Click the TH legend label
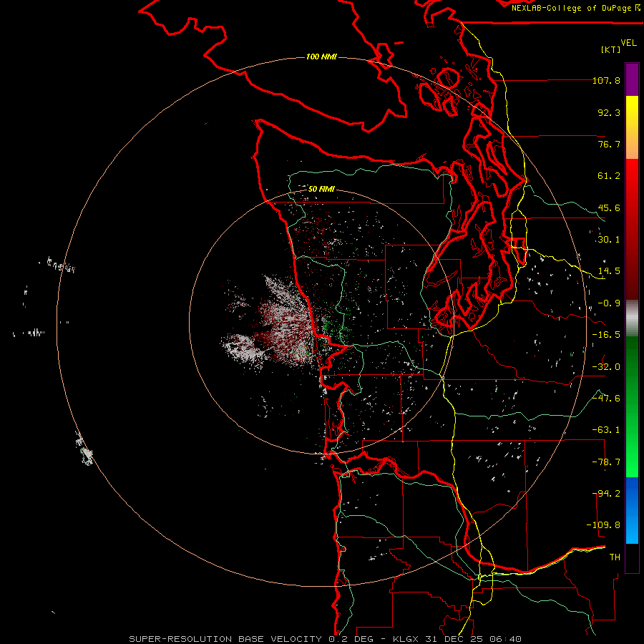This screenshot has height=644, width=644. pyautogui.click(x=615, y=557)
